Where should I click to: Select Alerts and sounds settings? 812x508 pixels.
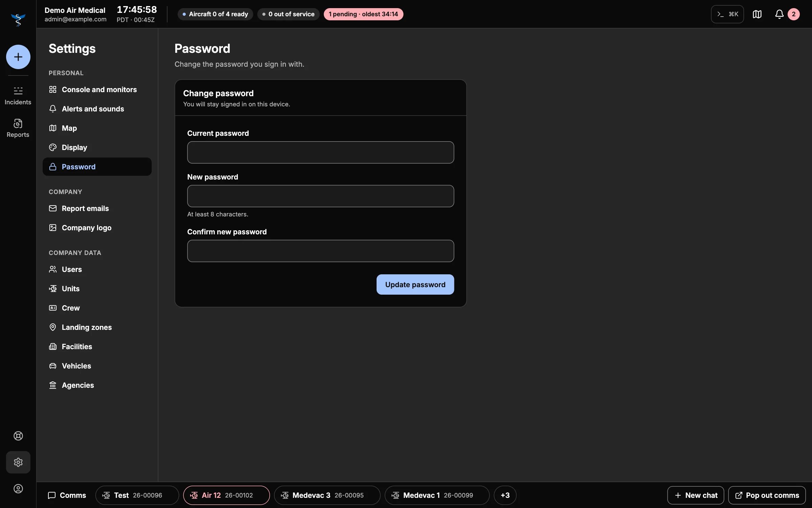97,109
